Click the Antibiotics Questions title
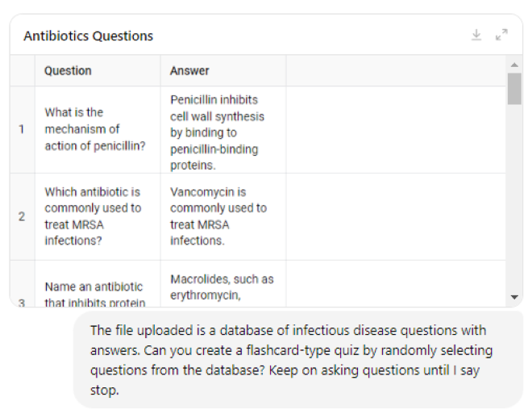Viewport: 532px width, 418px height. tap(88, 36)
